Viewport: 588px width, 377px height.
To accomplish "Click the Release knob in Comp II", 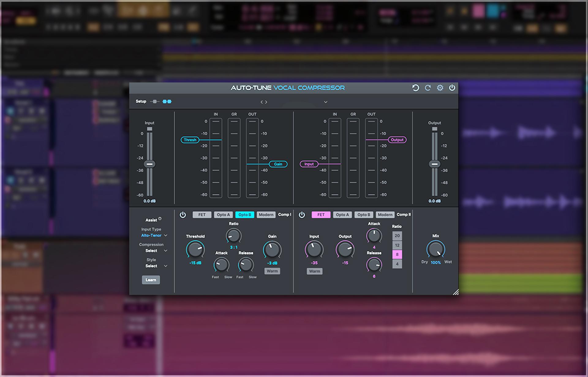I will click(x=374, y=265).
